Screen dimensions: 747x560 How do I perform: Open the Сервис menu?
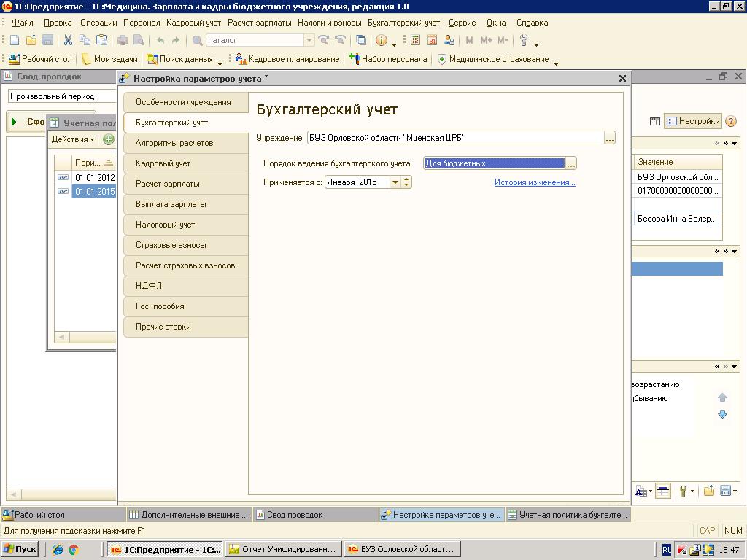pos(462,23)
